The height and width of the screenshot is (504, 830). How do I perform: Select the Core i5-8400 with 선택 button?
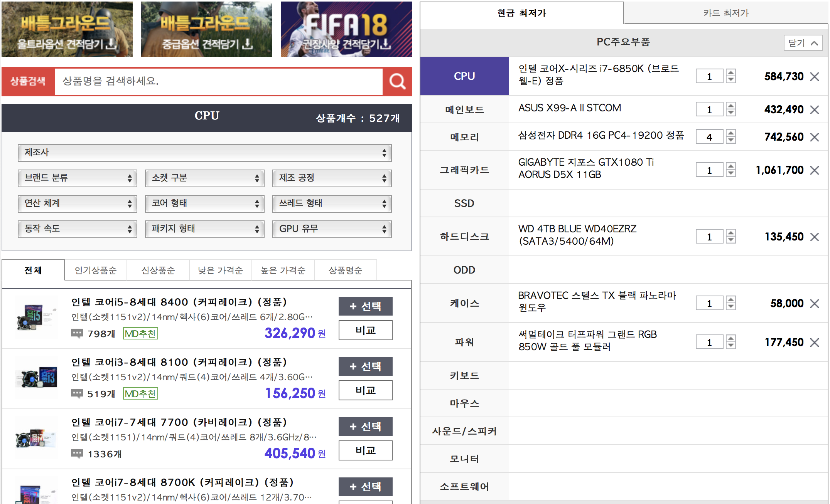(366, 306)
